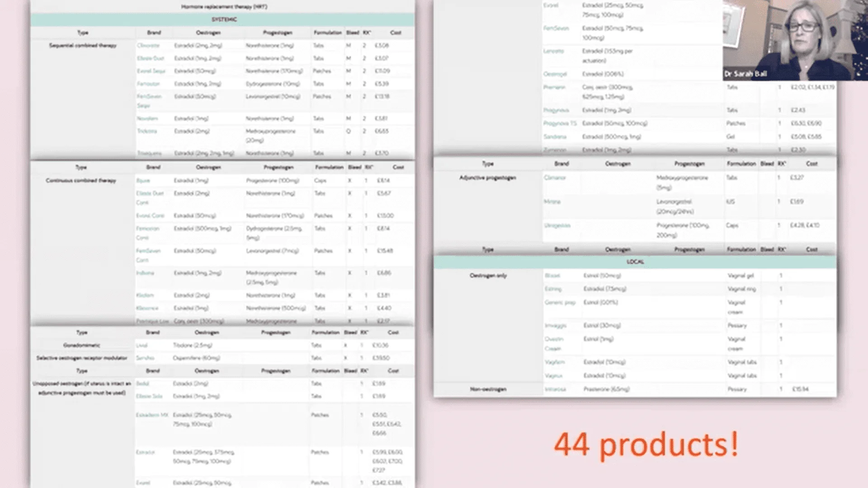Click the Ospemifene (60mg) cell
Screen dimensions: 868x488
[196, 358]
